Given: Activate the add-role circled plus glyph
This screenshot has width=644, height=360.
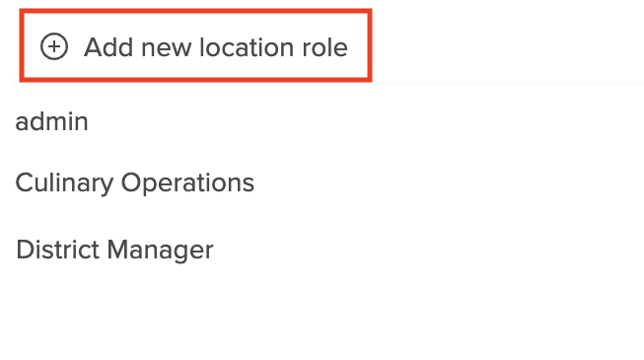Looking at the screenshot, I should 54,46.
